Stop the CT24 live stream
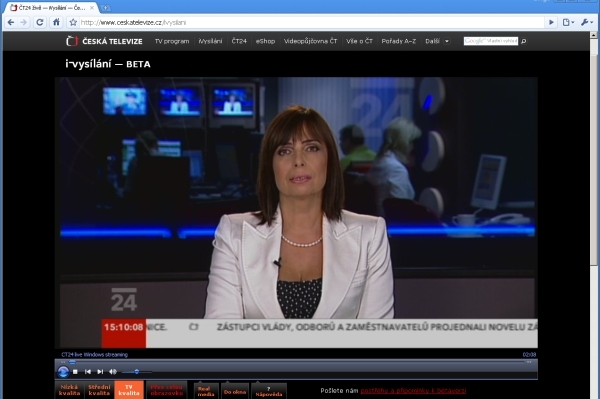 click(x=75, y=371)
